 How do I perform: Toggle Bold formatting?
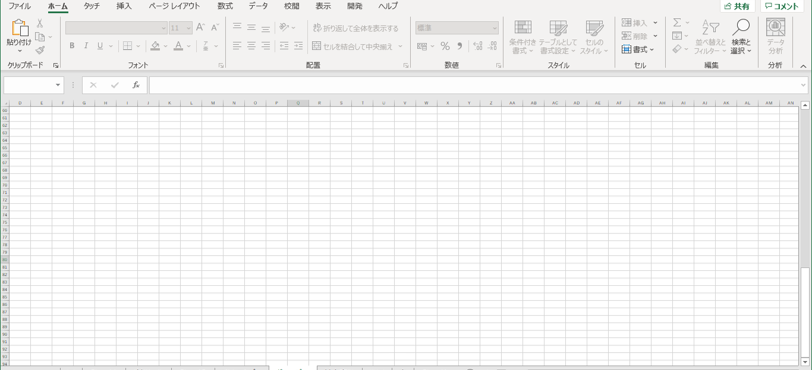(x=72, y=46)
